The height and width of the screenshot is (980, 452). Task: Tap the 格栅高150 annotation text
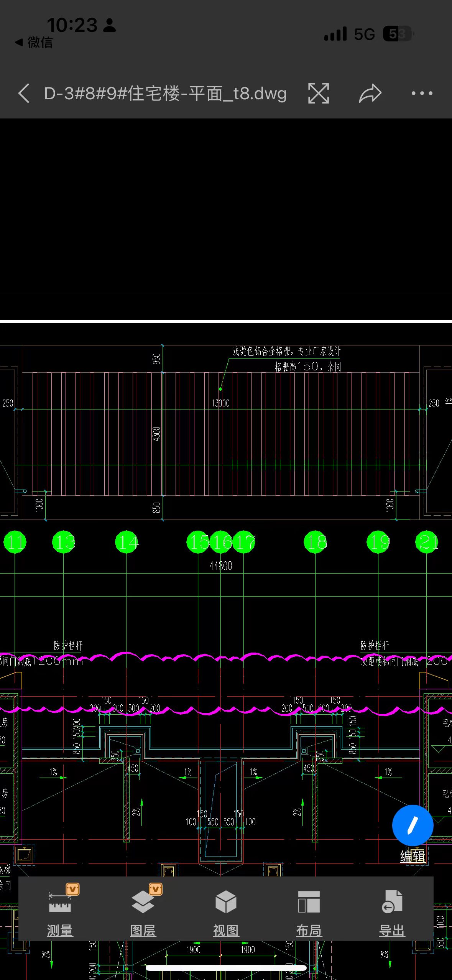[307, 367]
